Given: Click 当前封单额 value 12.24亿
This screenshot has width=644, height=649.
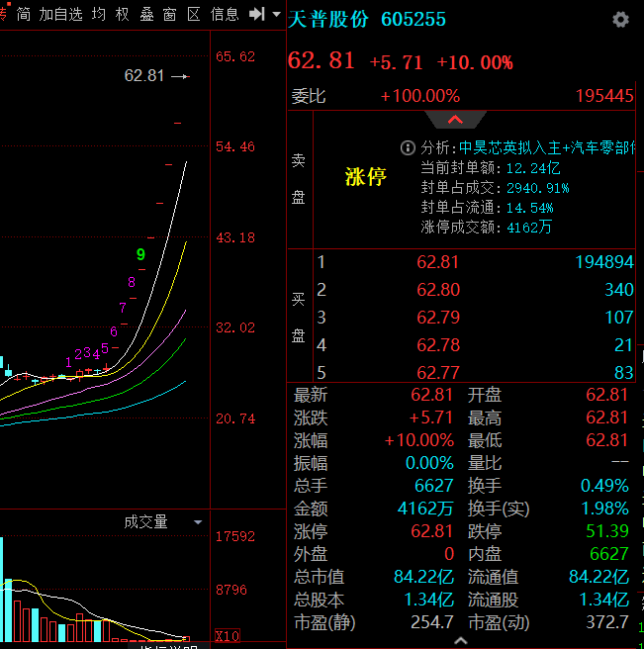Looking at the screenshot, I should click(x=533, y=168).
